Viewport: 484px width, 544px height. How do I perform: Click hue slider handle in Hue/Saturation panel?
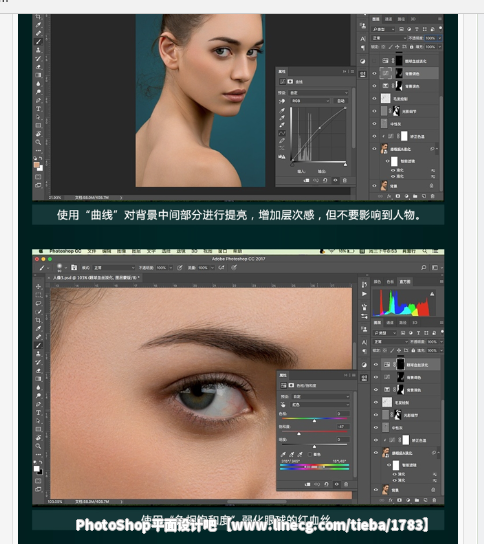click(x=315, y=420)
